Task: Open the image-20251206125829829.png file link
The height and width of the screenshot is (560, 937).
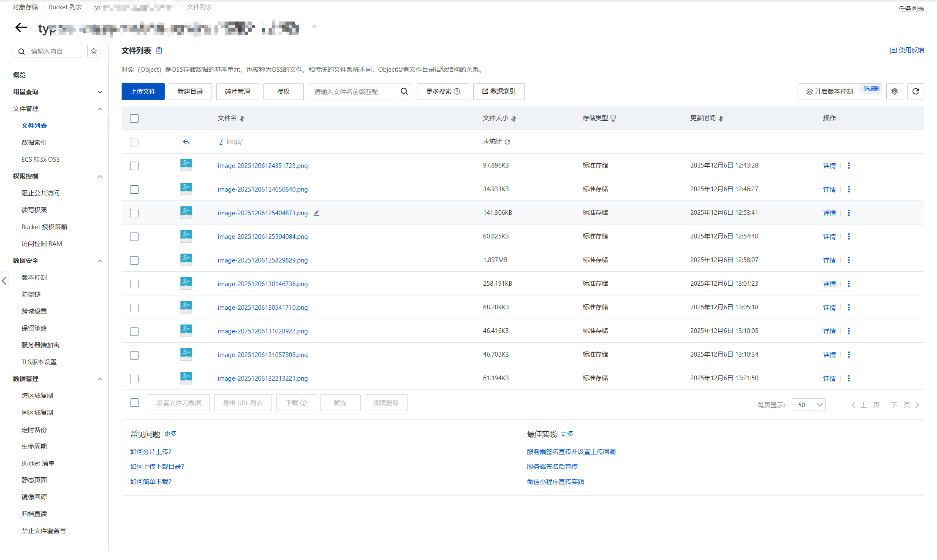Action: [x=263, y=260]
